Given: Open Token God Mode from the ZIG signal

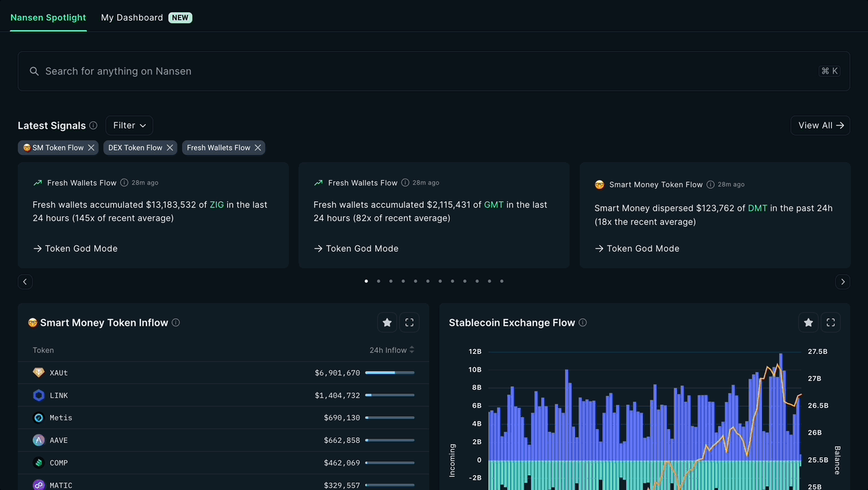Looking at the screenshot, I should pos(75,248).
